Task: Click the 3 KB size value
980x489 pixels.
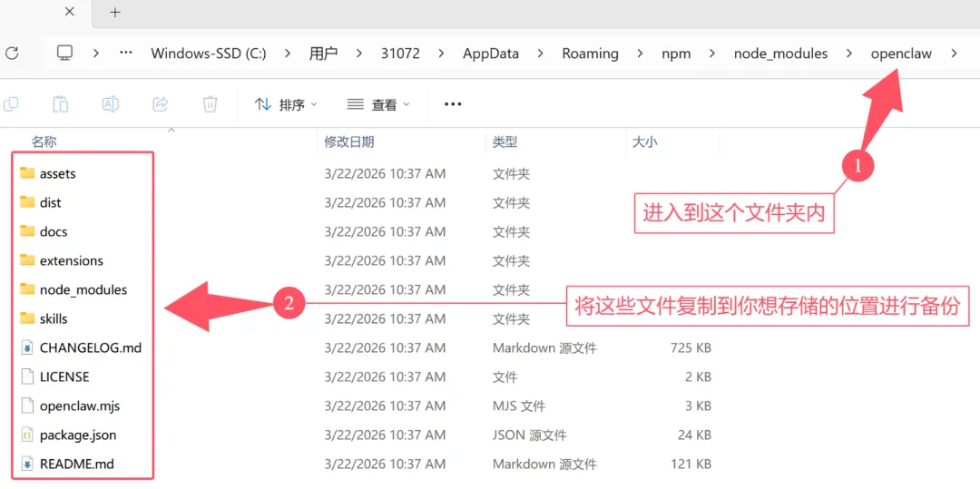Action: tap(698, 406)
